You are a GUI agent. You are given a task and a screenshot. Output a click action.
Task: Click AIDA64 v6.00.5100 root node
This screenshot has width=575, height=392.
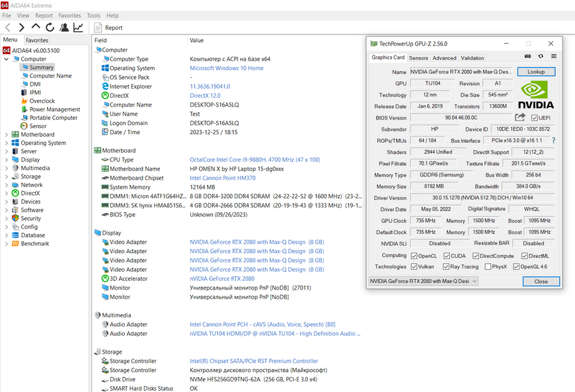(36, 50)
